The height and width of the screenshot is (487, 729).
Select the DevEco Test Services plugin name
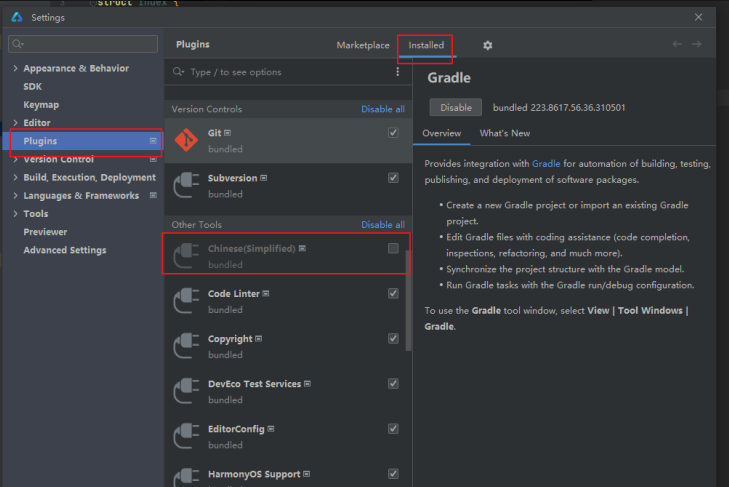(254, 384)
